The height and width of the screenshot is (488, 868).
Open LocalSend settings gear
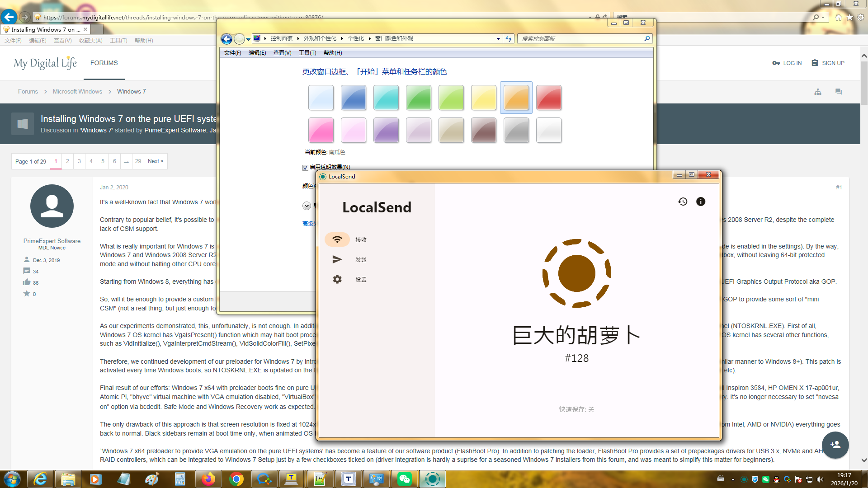pyautogui.click(x=337, y=279)
